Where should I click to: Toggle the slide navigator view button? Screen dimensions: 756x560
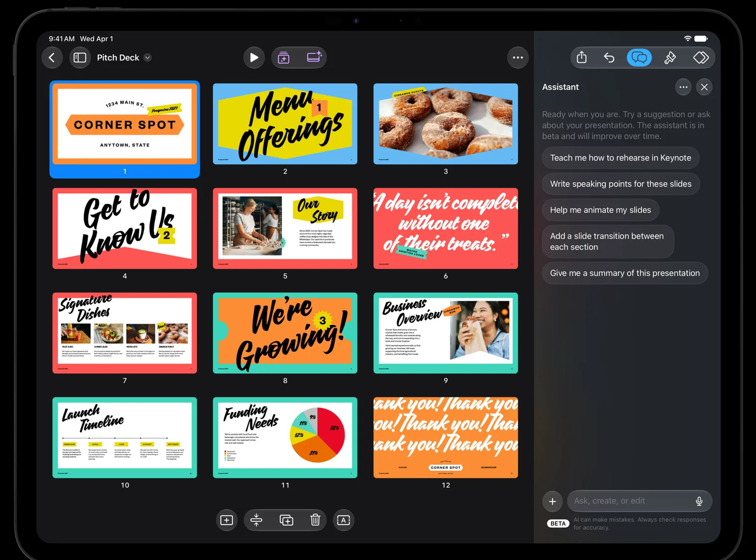(x=80, y=58)
